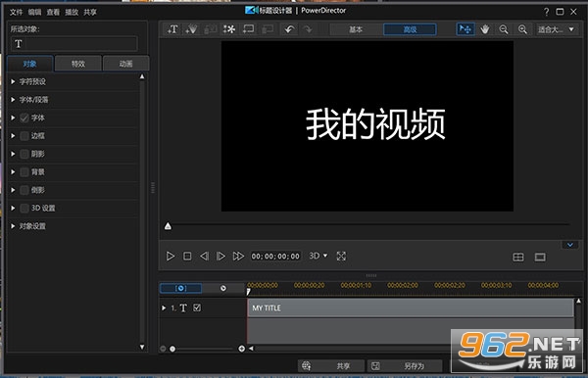Click the insert image toolbar icon
This screenshot has height=378, width=588.
tap(210, 29)
